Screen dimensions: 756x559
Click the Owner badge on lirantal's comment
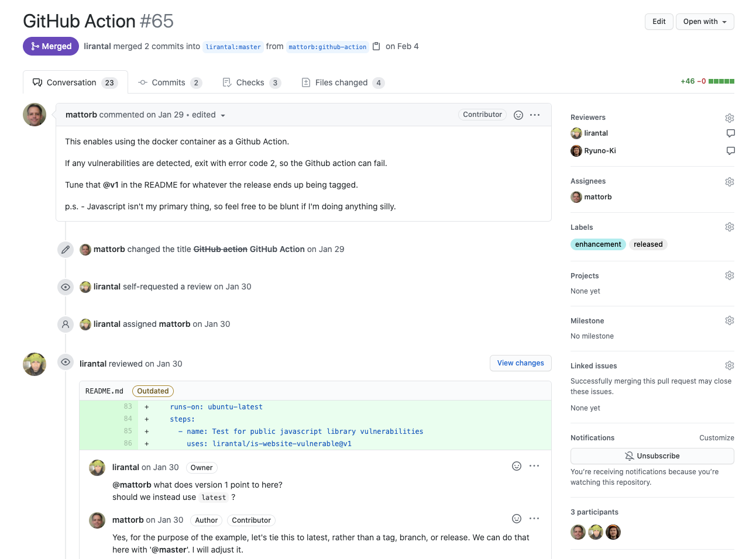coord(201,468)
